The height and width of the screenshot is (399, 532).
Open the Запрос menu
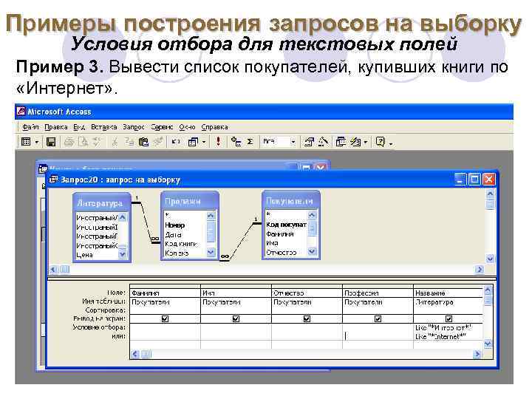point(134,127)
